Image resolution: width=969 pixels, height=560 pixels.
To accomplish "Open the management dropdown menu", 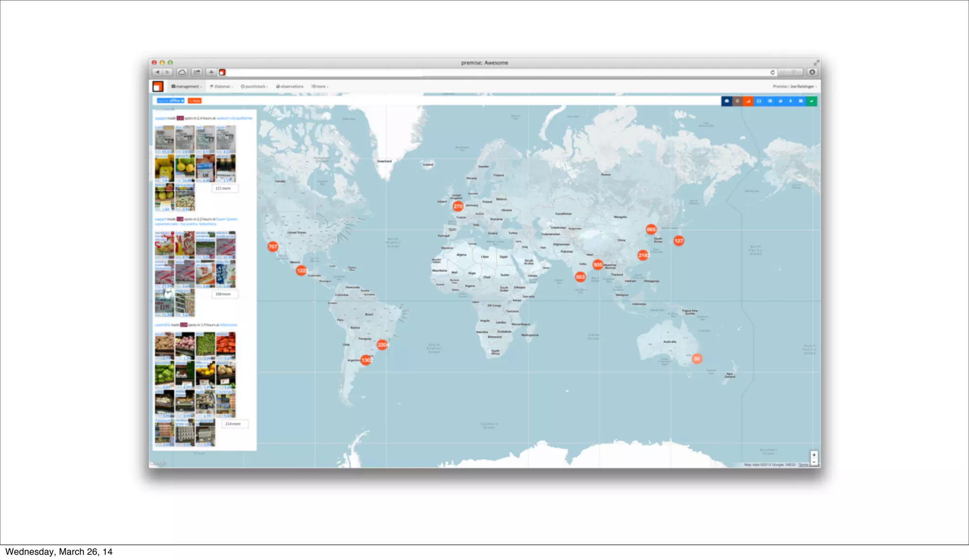I will click(x=186, y=87).
